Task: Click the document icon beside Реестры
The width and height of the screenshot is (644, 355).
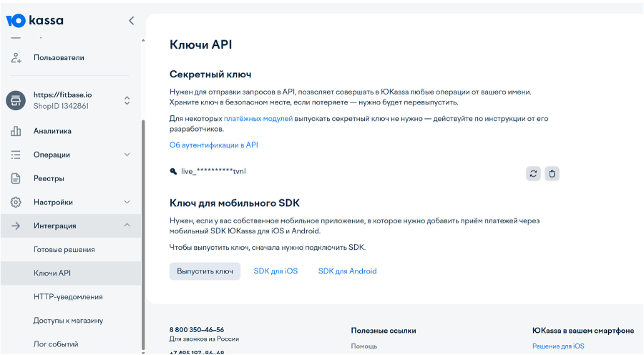Action: coord(16,178)
